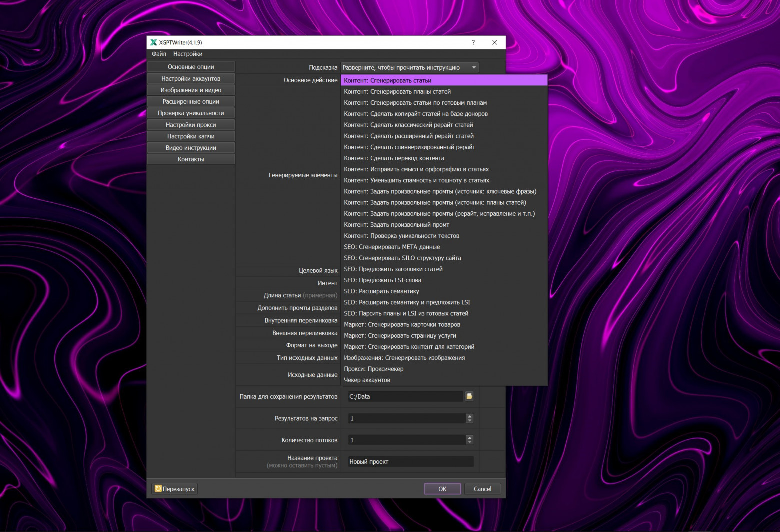Decrease Количество потоков value

pos(469,442)
